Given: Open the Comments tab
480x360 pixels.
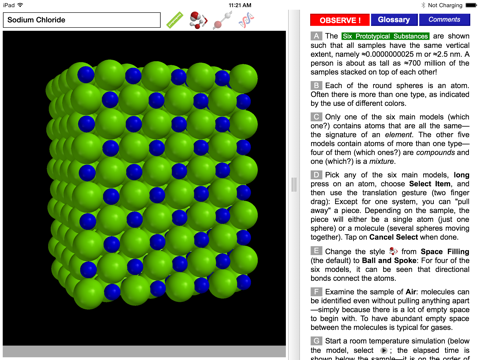Looking at the screenshot, I should point(444,20).
